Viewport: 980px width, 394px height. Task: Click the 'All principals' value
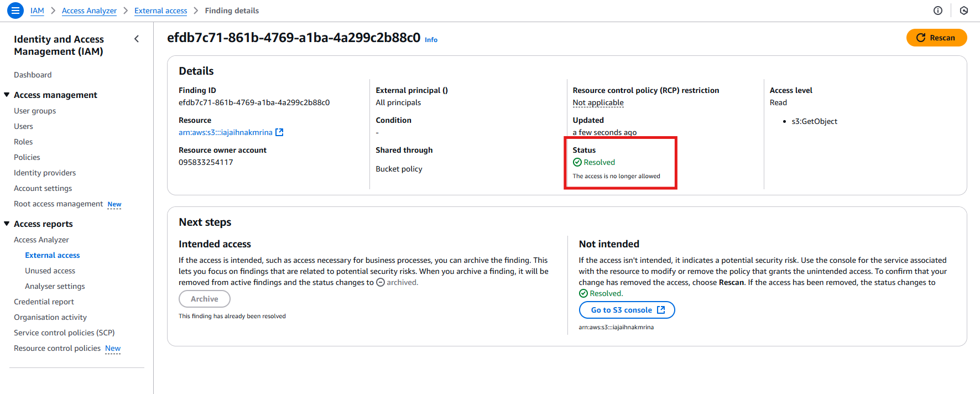pos(398,102)
